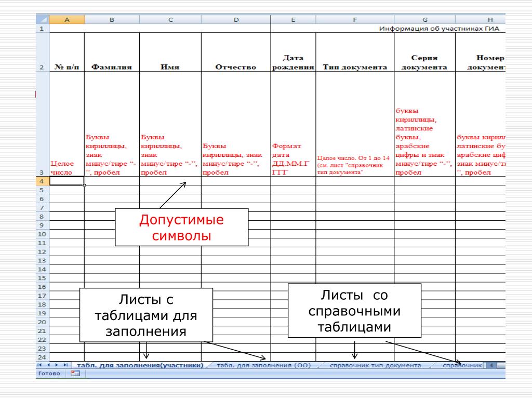Image resolution: width=532 pixels, height=399 pixels.
Task: Click title 'Информация об участниках ГИА'
Action: [x=439, y=29]
